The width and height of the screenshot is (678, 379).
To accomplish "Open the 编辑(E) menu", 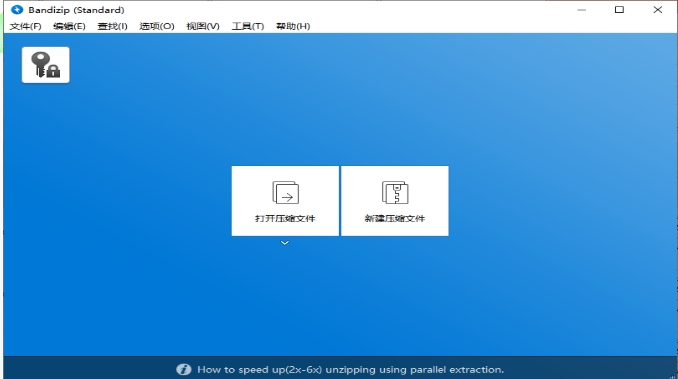I will click(69, 26).
